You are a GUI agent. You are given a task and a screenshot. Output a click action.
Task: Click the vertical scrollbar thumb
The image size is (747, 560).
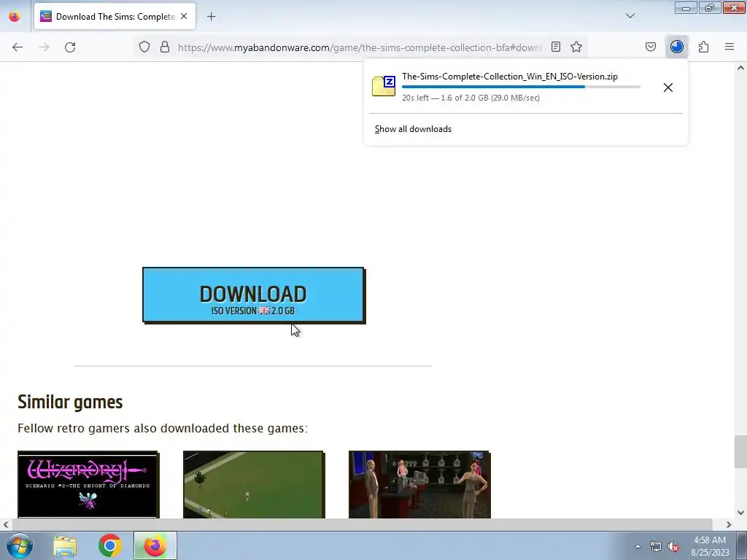coord(740,451)
